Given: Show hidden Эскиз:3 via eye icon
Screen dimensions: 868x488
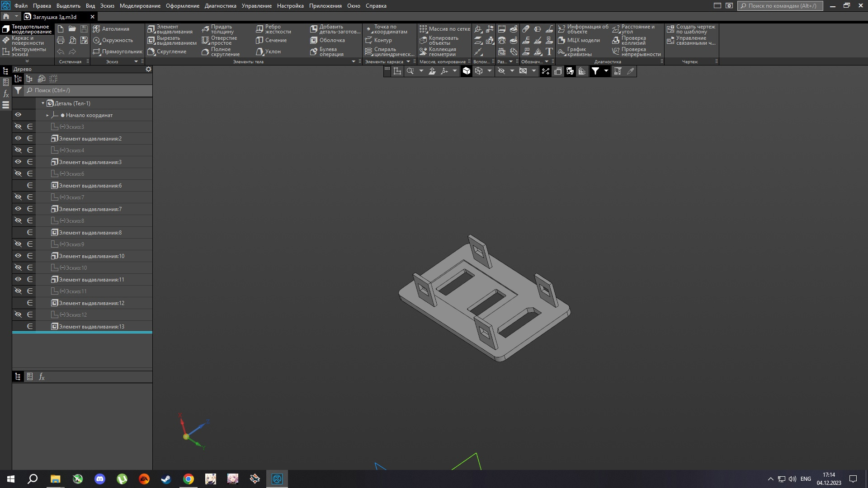Looking at the screenshot, I should (18, 127).
